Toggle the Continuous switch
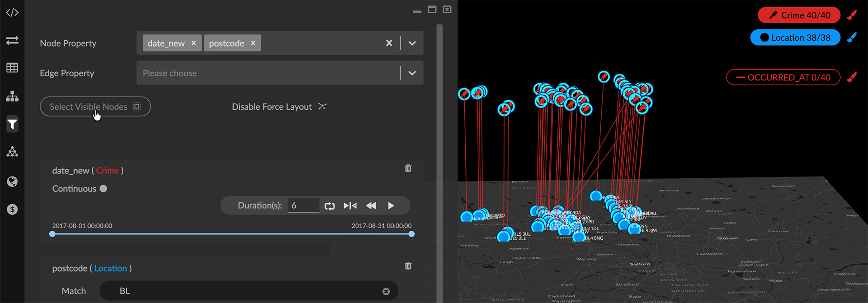 tap(104, 189)
